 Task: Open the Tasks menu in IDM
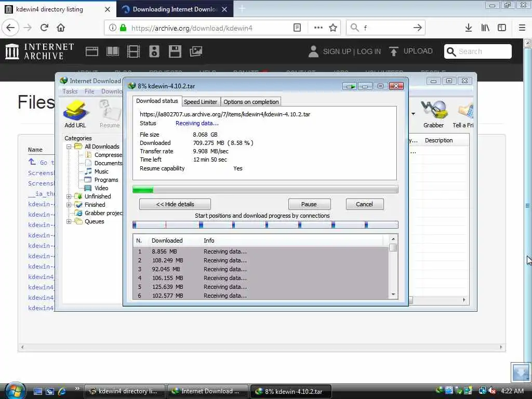[x=70, y=91]
